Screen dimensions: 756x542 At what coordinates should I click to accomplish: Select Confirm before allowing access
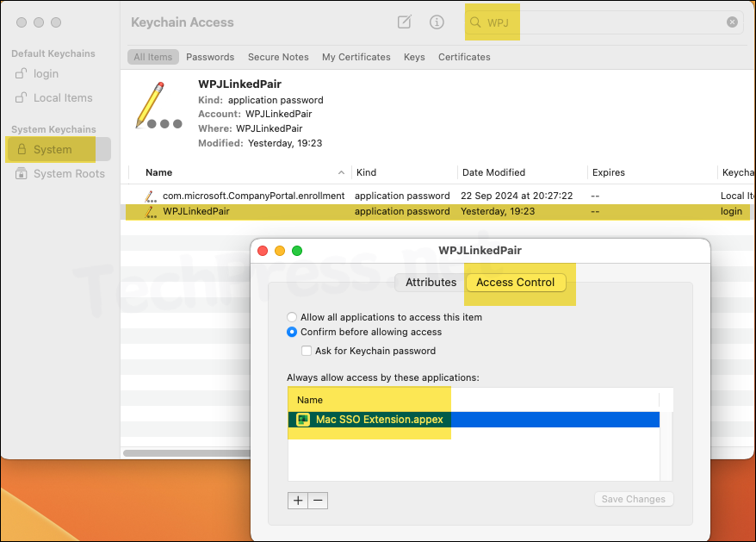pyautogui.click(x=292, y=332)
